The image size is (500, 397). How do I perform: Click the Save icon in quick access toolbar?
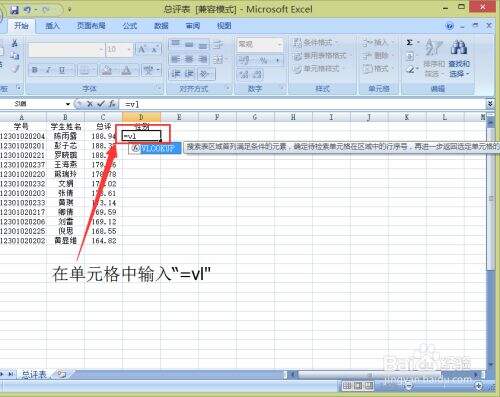pyautogui.click(x=14, y=10)
